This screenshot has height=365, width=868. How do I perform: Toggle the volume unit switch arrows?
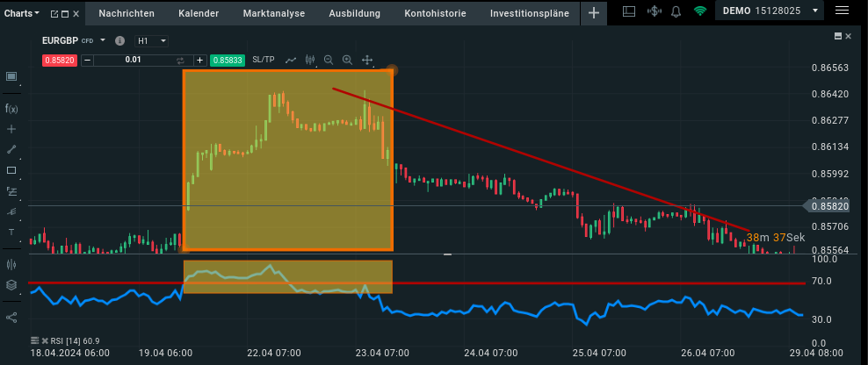coord(180,61)
